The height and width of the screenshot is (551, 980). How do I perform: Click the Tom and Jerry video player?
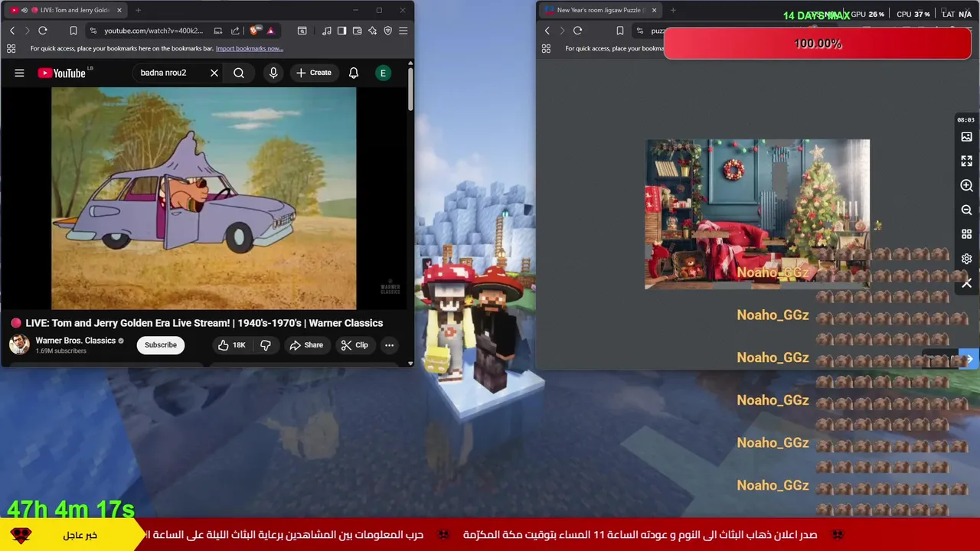click(204, 199)
